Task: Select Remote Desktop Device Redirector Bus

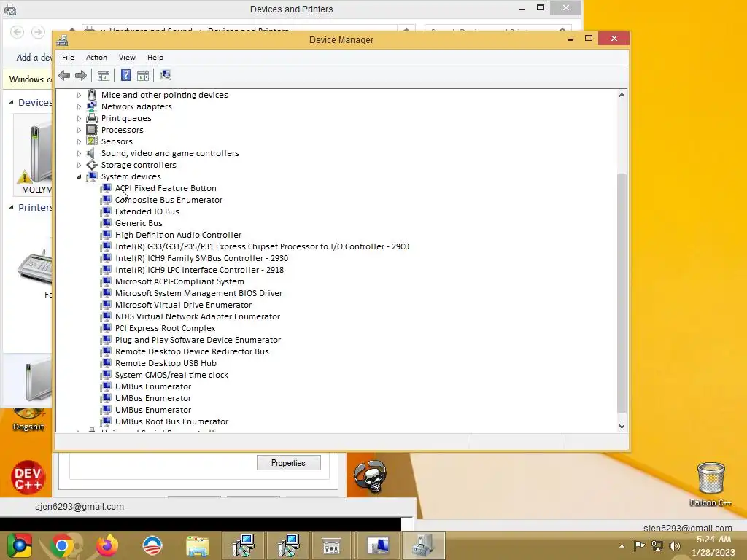Action: coord(192,351)
